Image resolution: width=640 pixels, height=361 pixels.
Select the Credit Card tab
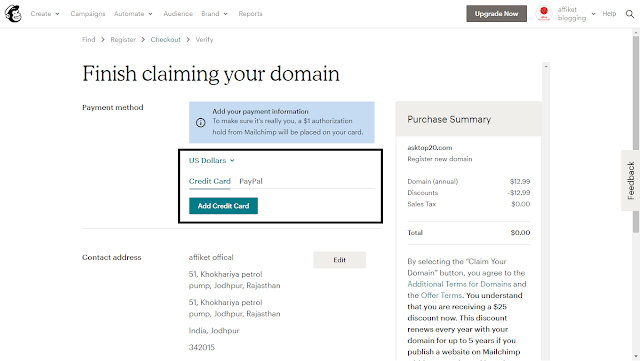(209, 181)
